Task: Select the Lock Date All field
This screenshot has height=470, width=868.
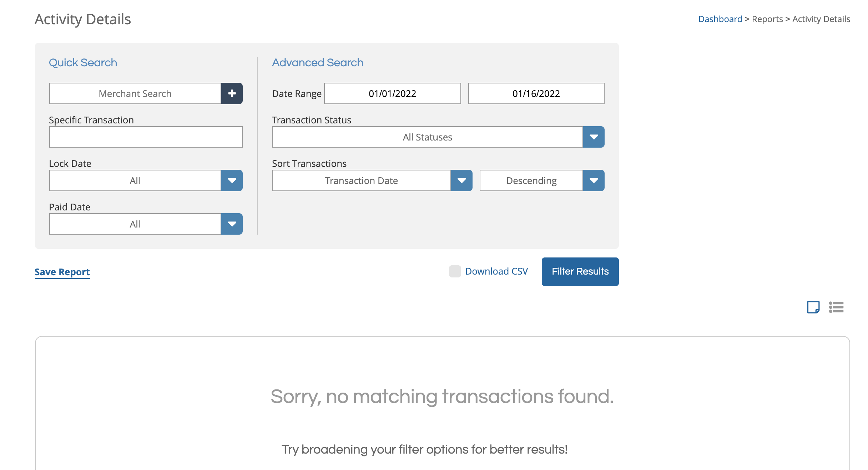Action: (x=135, y=180)
